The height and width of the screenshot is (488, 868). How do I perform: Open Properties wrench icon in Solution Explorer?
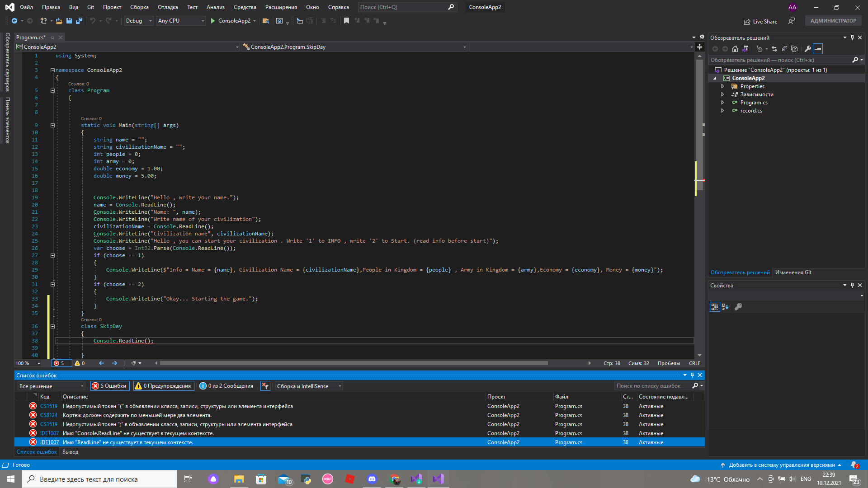coord(808,49)
